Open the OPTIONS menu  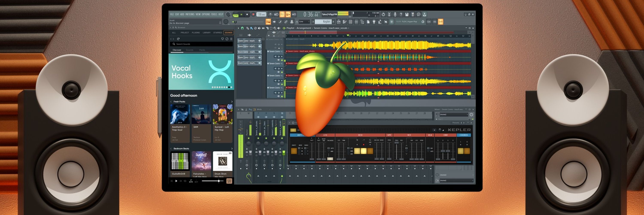pyautogui.click(x=206, y=14)
